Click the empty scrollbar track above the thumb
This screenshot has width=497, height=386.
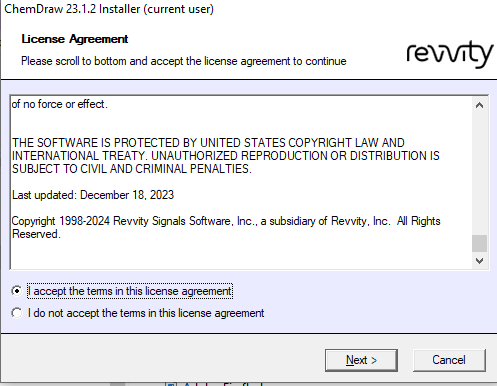[479, 173]
